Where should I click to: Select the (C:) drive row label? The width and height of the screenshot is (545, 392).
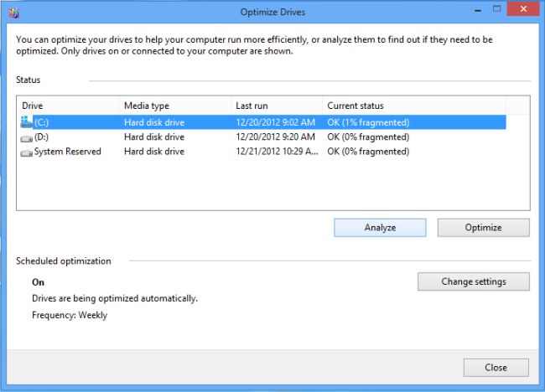click(41, 122)
